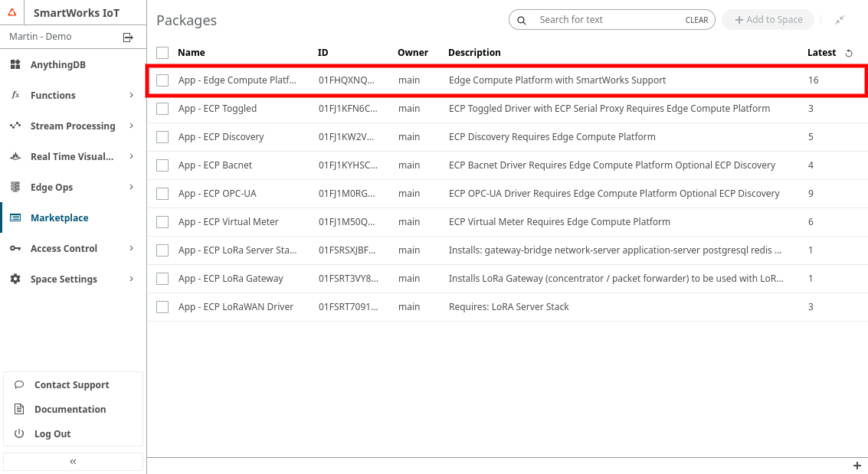Collapse the sidebar with double chevron

(73, 461)
